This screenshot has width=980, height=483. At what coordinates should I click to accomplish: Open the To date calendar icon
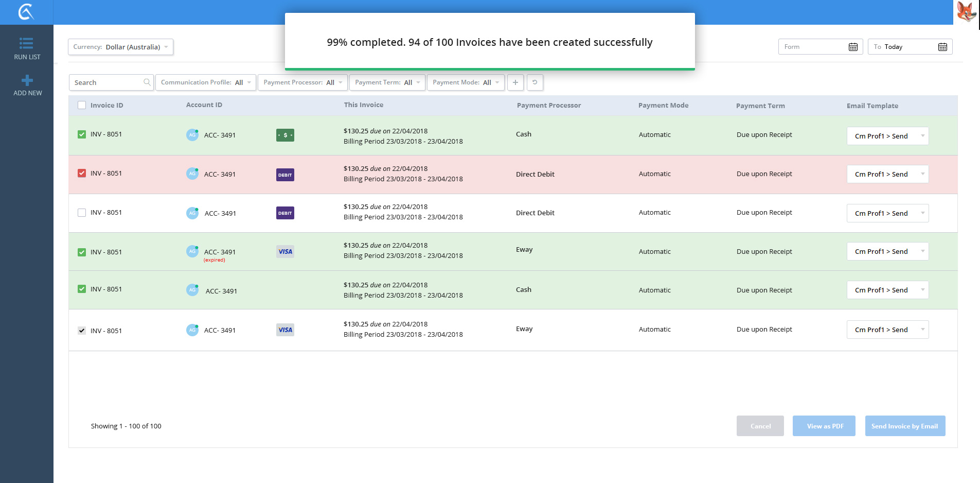(942, 47)
